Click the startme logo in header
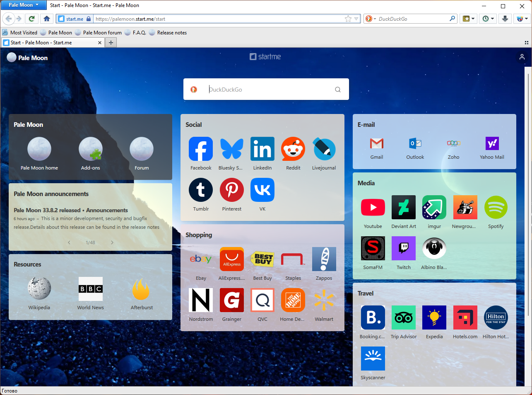This screenshot has height=395, width=532. pyautogui.click(x=265, y=57)
